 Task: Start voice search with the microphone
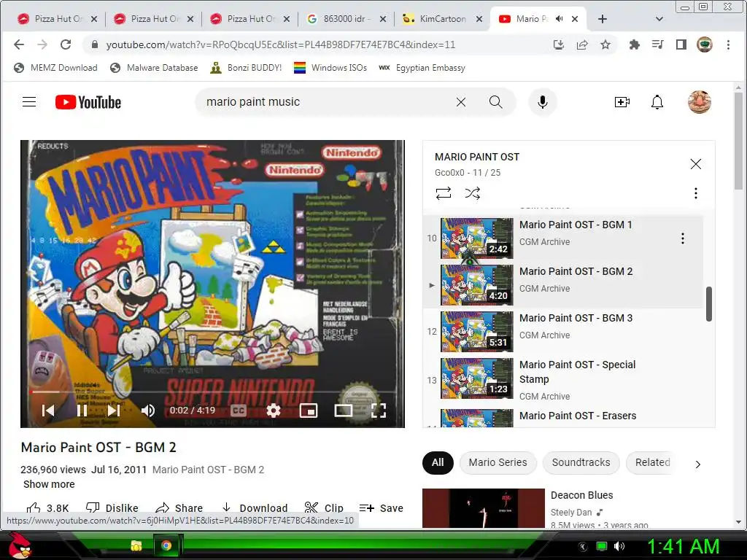pyautogui.click(x=542, y=102)
